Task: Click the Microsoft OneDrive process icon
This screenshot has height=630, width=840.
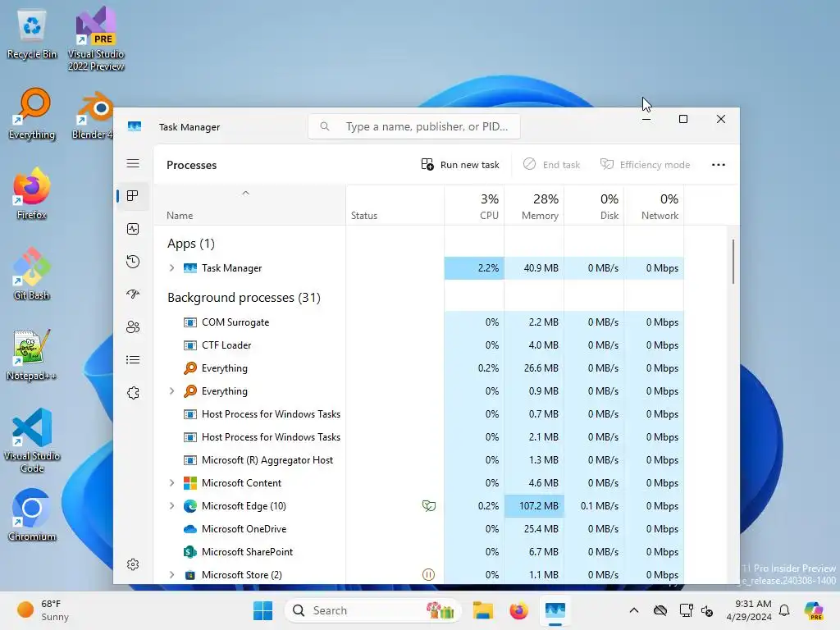Action: click(x=190, y=529)
